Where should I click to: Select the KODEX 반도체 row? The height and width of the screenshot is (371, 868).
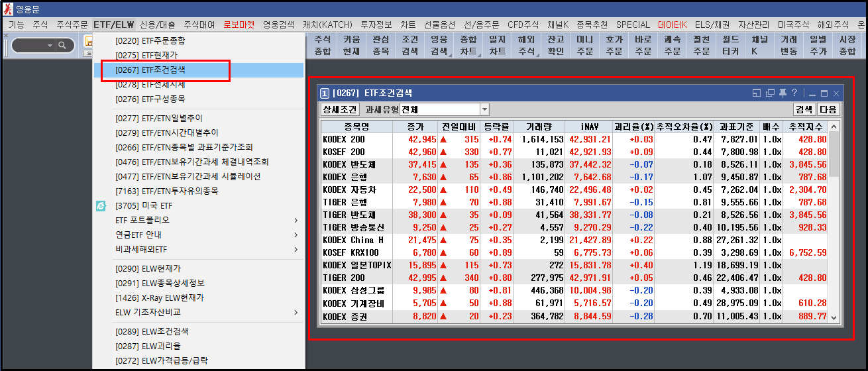[x=574, y=164]
